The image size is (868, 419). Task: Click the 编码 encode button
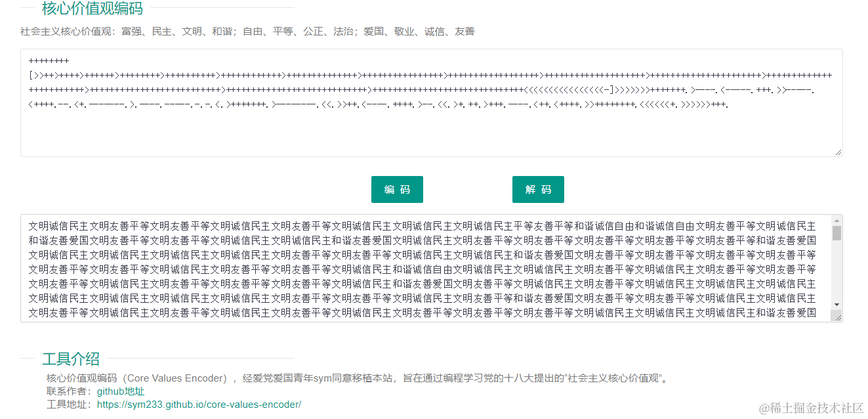click(x=397, y=189)
